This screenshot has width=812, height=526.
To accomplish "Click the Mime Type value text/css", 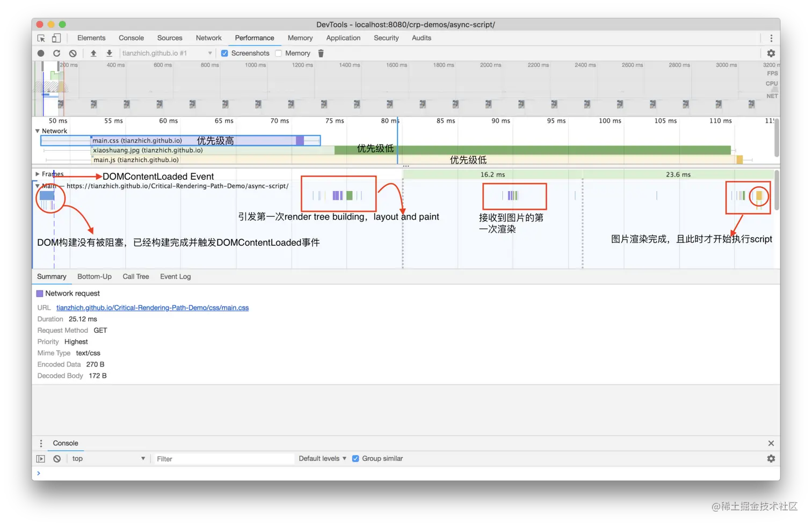I will coord(88,353).
